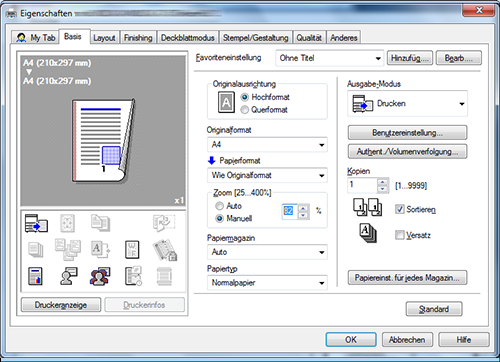Click the user avatar icon on My Tab
This screenshot has width=500, height=362.
coord(21,38)
